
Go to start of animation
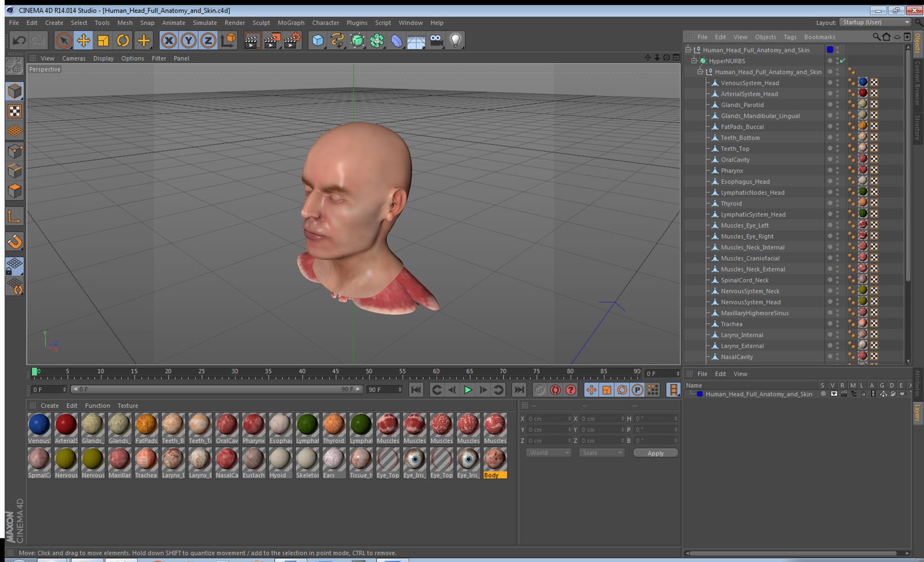coord(416,390)
